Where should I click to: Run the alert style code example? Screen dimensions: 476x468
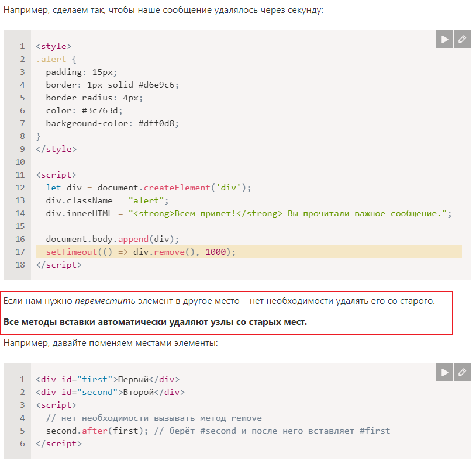444,39
